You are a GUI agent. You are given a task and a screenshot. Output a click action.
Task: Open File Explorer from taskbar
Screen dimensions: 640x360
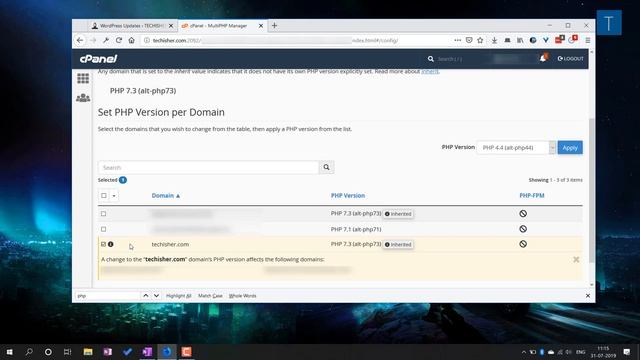(88, 352)
